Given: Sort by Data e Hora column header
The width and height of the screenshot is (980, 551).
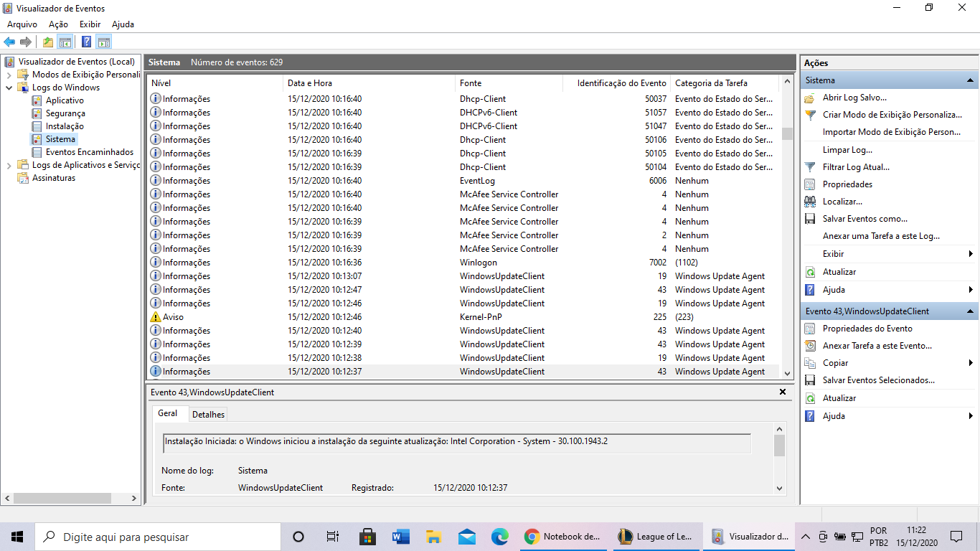Looking at the screenshot, I should pyautogui.click(x=369, y=83).
